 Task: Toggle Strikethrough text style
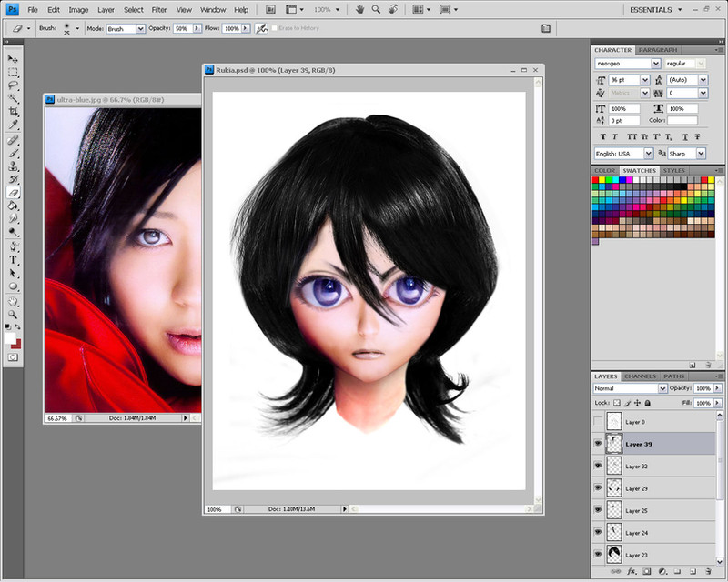pyautogui.click(x=697, y=137)
